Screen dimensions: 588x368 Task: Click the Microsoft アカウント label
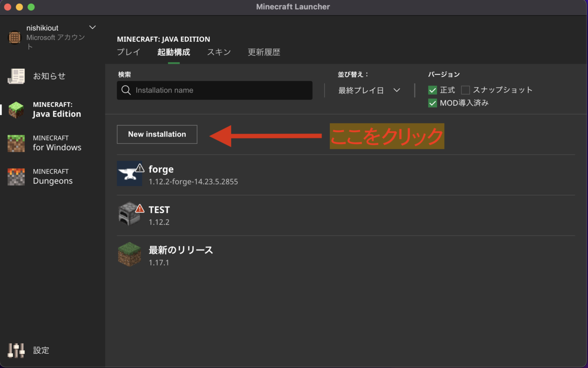(x=56, y=42)
